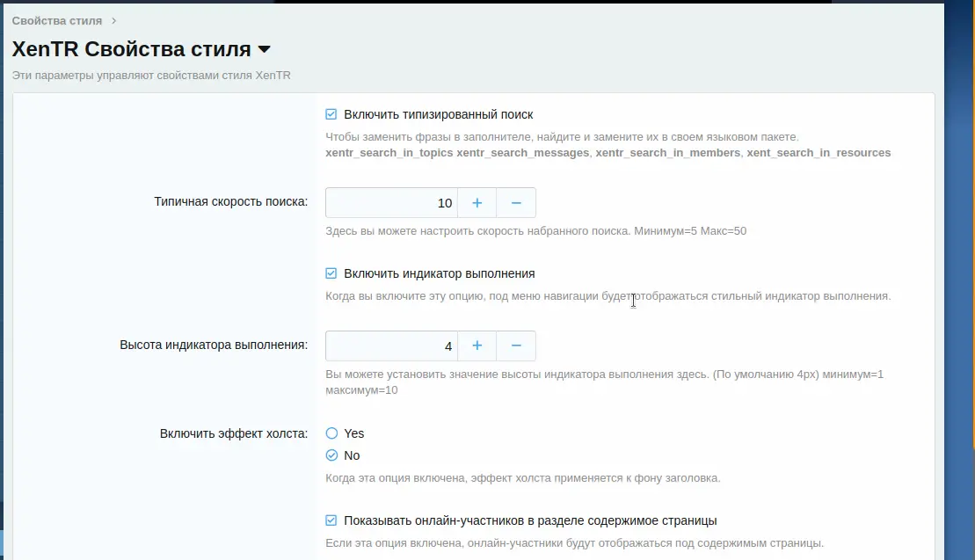
Task: Decrease the typical search speed with minus
Action: point(516,202)
